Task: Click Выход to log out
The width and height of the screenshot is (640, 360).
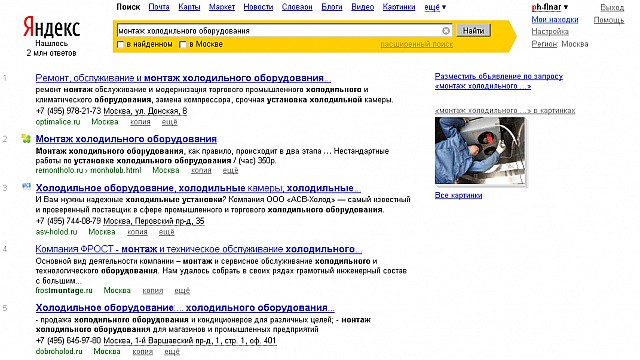Action: (612, 7)
